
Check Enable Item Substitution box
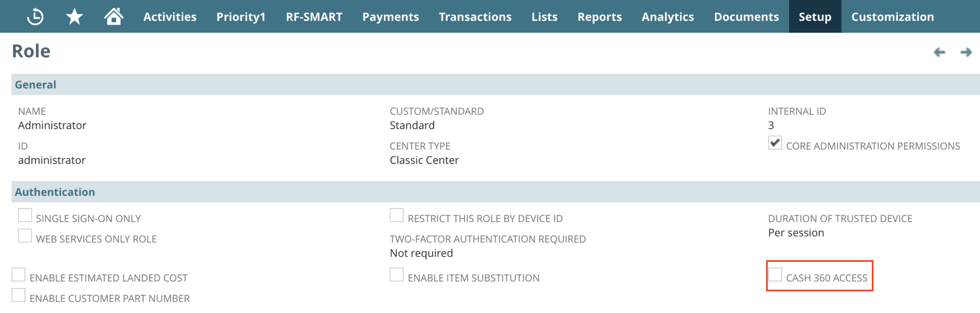pos(397,275)
